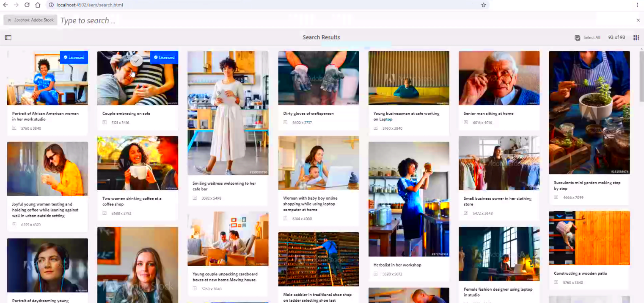
Task: Click the Search Results heading
Action: pos(321,37)
